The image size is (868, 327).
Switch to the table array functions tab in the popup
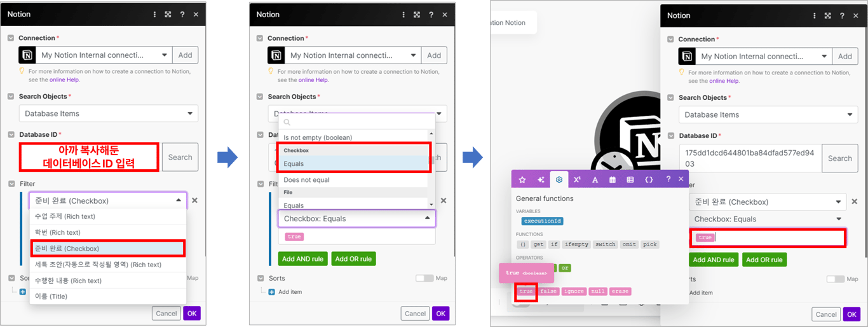630,179
